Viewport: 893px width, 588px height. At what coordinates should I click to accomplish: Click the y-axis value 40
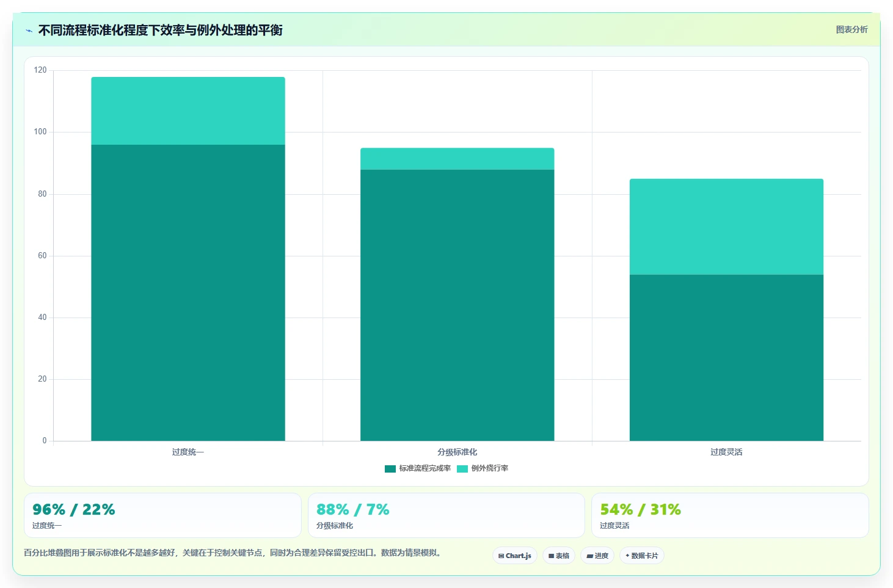click(x=42, y=318)
